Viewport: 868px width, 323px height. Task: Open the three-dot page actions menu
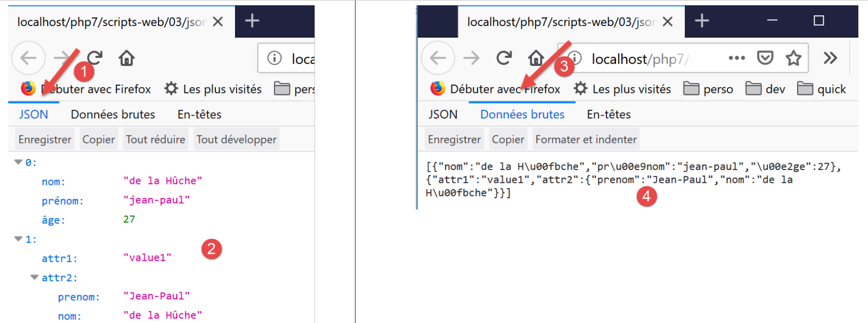[x=736, y=58]
